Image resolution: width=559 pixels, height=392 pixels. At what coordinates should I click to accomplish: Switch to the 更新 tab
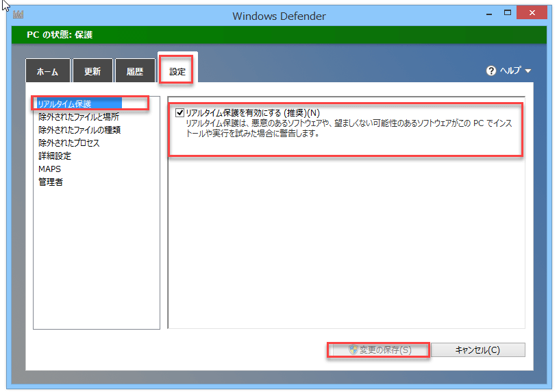click(x=92, y=71)
